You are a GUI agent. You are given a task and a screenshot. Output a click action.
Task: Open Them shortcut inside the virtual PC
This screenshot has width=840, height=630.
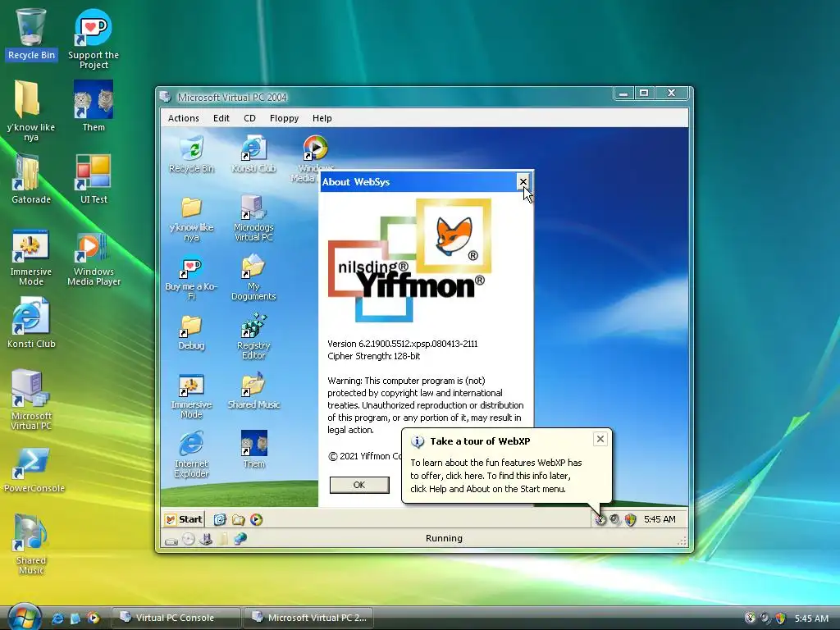[x=253, y=449]
